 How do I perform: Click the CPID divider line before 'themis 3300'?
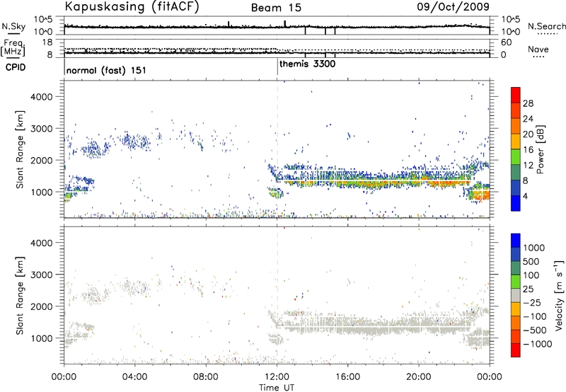click(277, 66)
